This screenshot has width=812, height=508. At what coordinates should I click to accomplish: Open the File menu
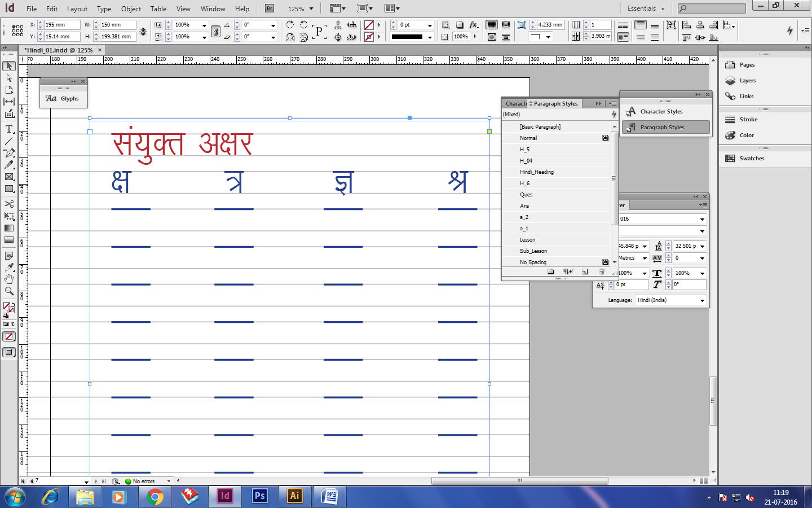(32, 9)
